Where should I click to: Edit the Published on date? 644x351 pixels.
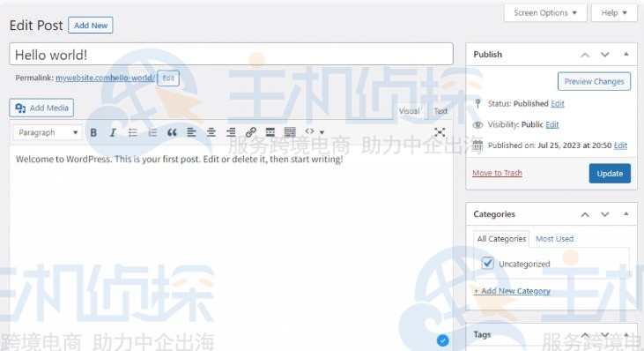pyautogui.click(x=620, y=146)
